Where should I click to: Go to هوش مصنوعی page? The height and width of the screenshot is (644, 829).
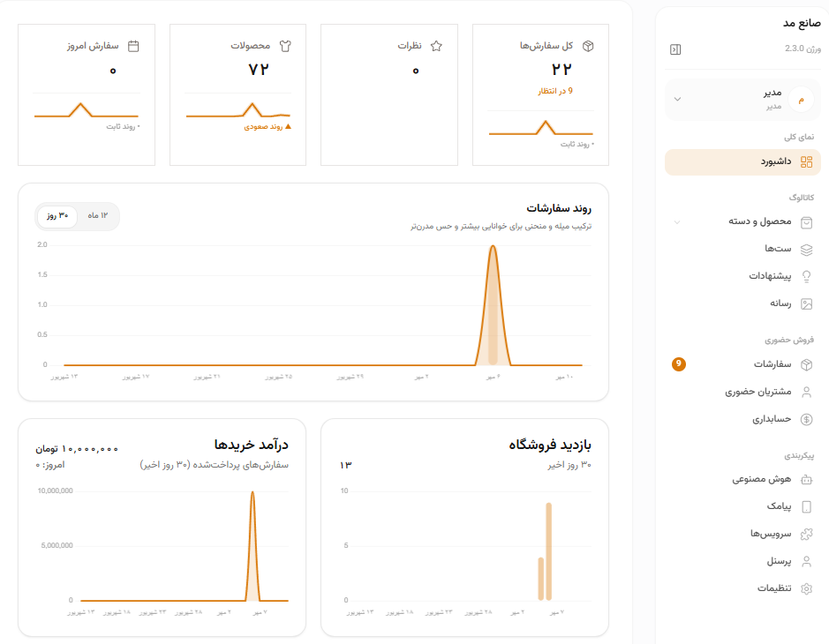tap(742, 480)
